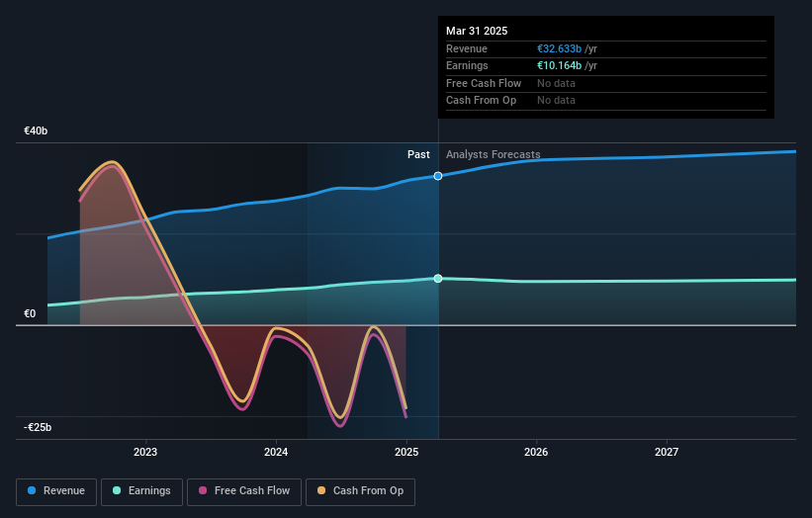Viewport: 812px width, 518px height.
Task: Toggle the Revenue series in the legend
Action: 56,491
